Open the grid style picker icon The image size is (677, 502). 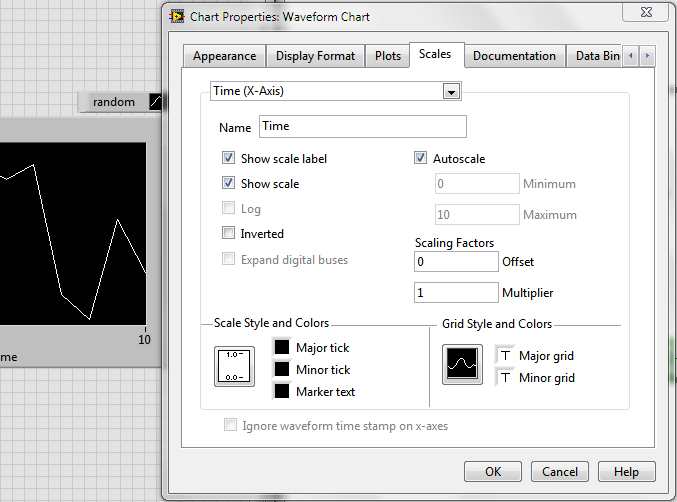pos(462,364)
